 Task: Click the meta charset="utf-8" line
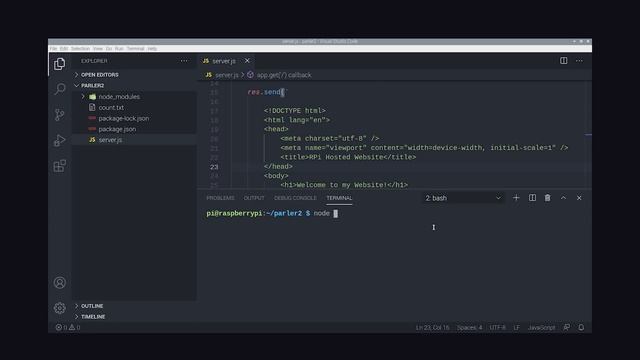coord(330,138)
